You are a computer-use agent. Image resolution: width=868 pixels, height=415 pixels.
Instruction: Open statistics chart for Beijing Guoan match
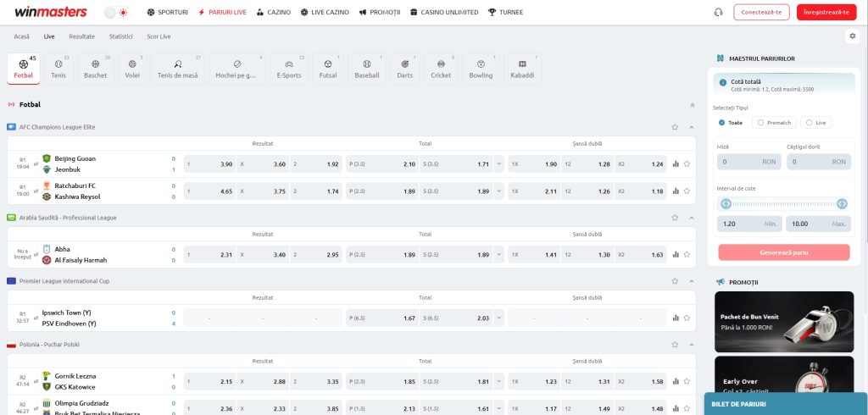pos(676,163)
